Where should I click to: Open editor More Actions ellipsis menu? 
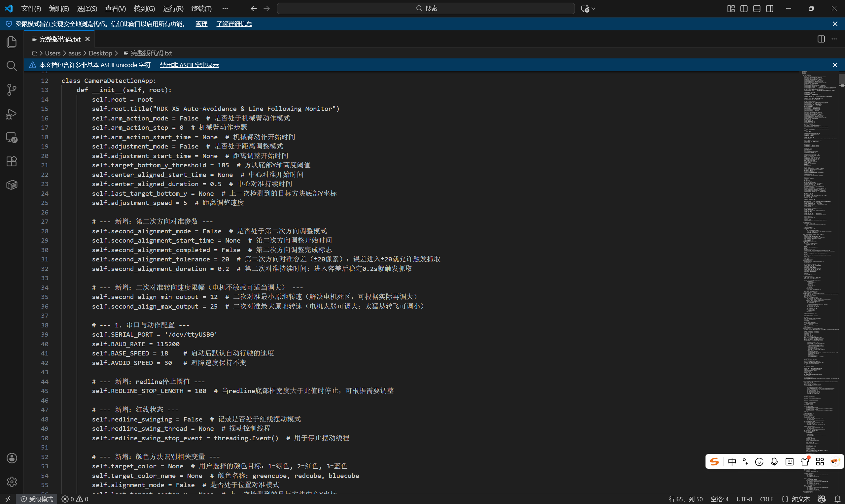click(x=834, y=39)
